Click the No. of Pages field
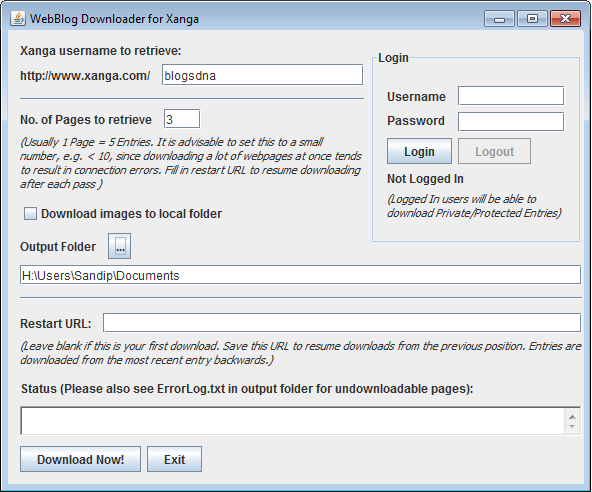This screenshot has width=592, height=492. coord(182,119)
